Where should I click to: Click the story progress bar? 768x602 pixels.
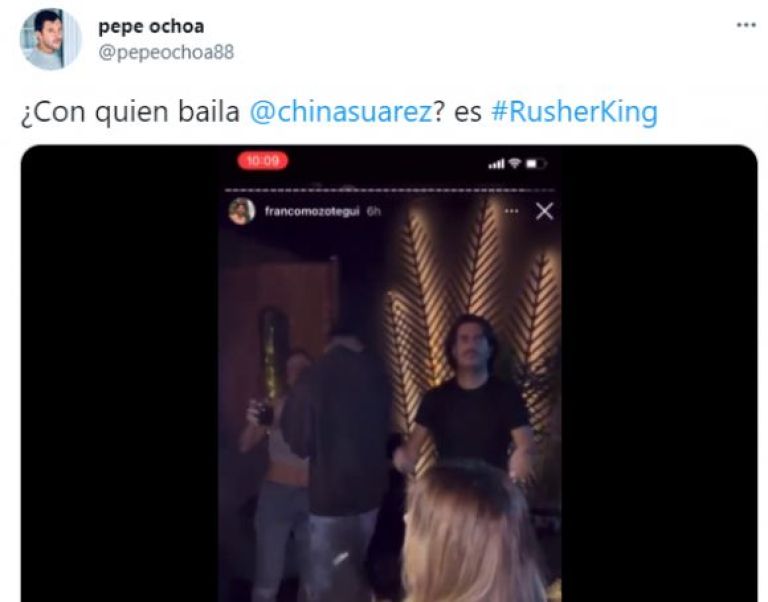(389, 190)
